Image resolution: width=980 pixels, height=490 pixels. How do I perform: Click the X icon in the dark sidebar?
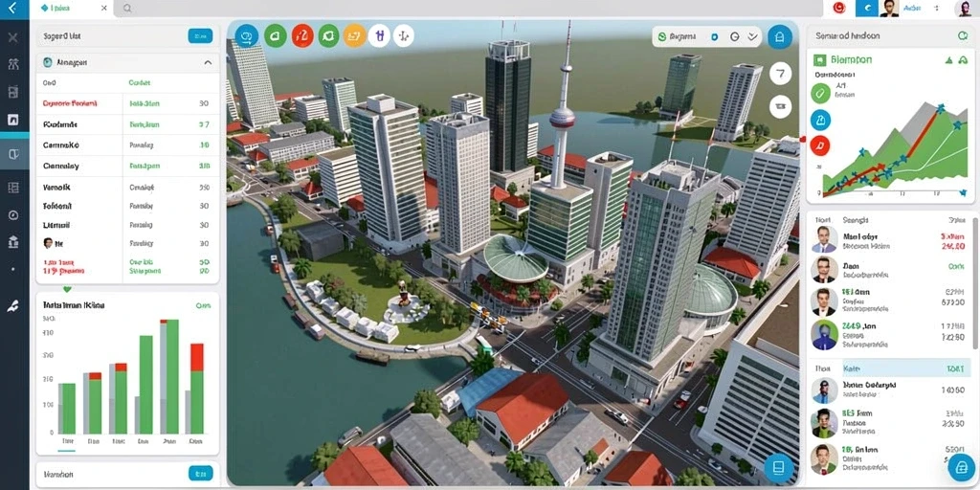(13, 37)
